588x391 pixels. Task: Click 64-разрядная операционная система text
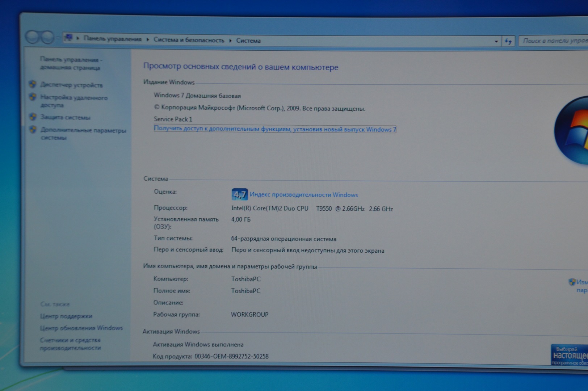[x=284, y=239]
